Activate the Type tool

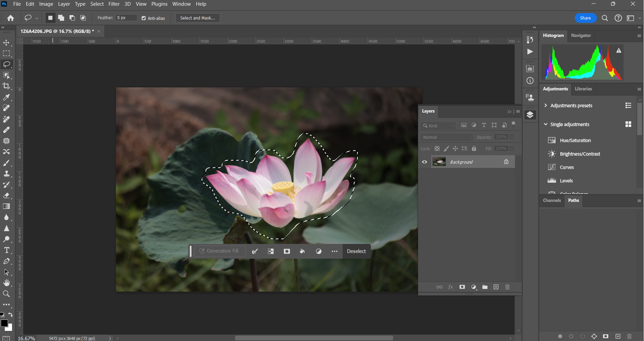(7, 250)
